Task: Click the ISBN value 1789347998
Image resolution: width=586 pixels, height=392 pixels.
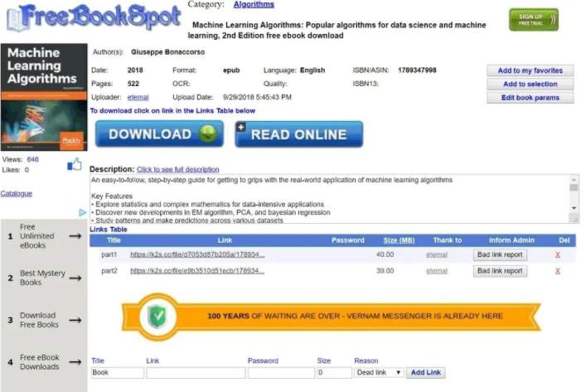Action: [x=417, y=70]
